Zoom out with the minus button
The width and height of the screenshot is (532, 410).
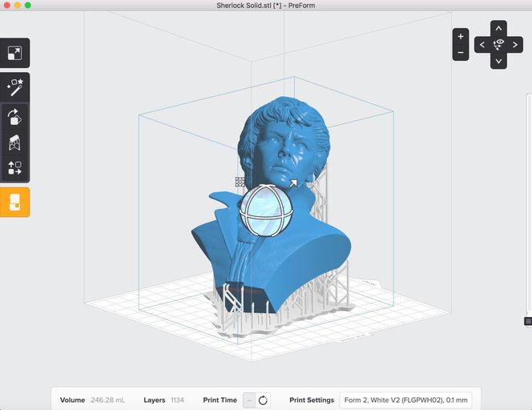(461, 53)
